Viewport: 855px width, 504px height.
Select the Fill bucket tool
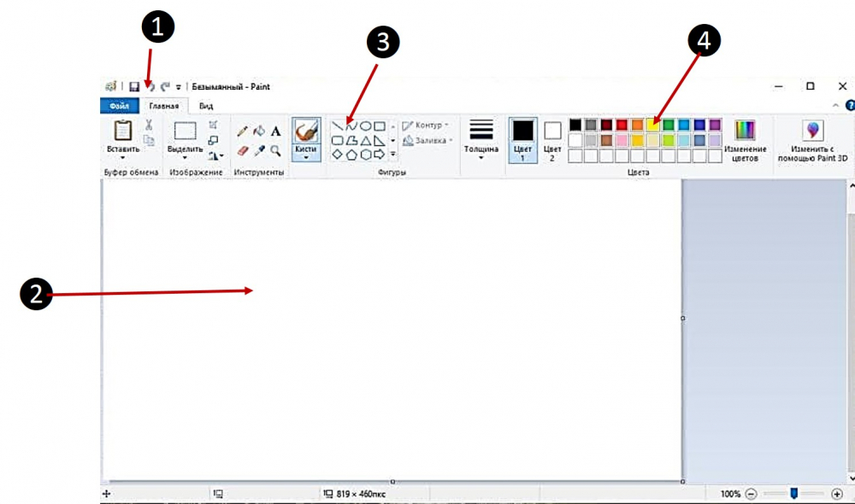259,132
